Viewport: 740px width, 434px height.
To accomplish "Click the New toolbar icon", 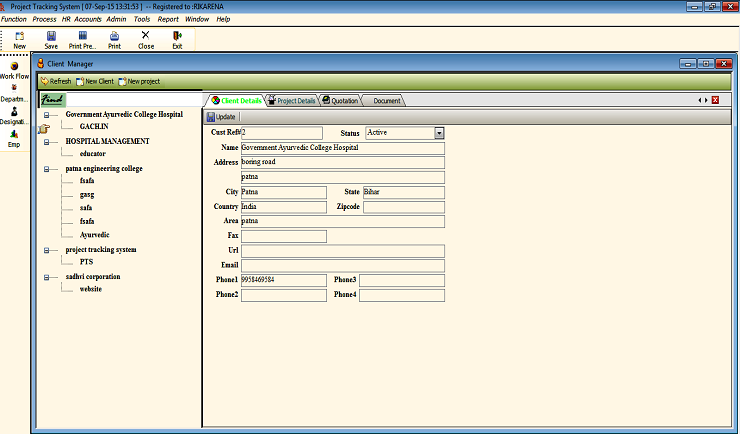I will point(19,39).
